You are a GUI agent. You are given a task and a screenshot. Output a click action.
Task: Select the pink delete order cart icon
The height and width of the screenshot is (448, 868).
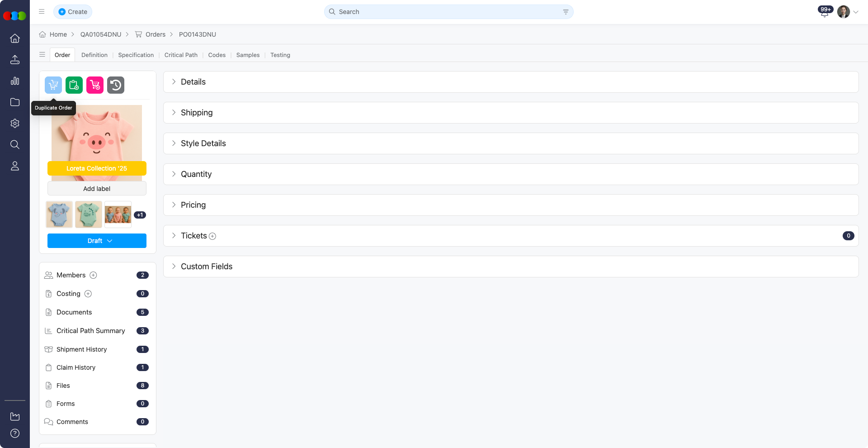click(x=94, y=85)
